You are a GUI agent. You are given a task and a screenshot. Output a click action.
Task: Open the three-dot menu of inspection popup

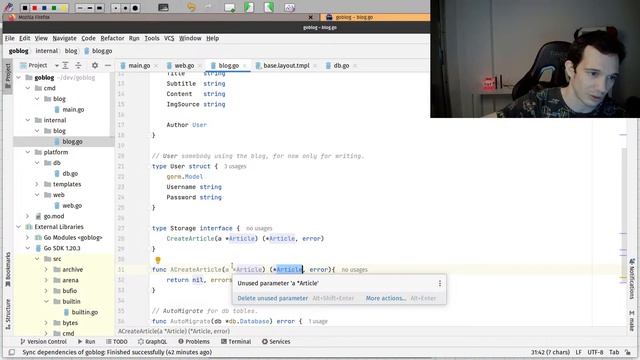pos(440,283)
